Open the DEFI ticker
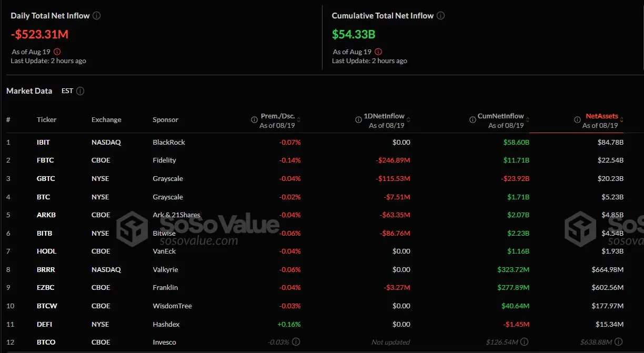644x353 pixels. 45,324
